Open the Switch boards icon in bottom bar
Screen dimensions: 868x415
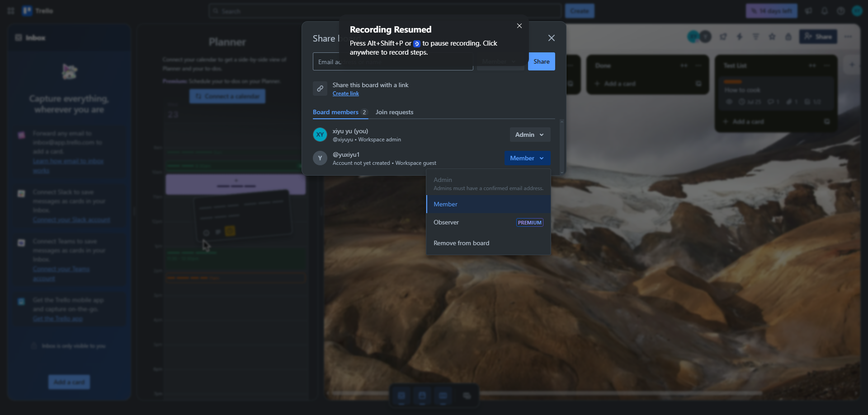tap(467, 396)
